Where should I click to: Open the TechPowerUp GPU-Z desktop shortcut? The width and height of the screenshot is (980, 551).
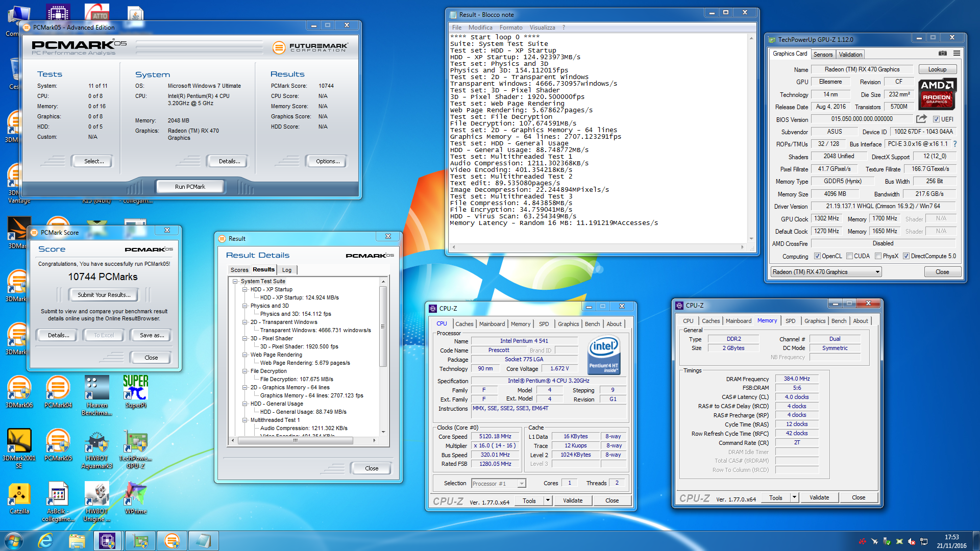pyautogui.click(x=136, y=449)
